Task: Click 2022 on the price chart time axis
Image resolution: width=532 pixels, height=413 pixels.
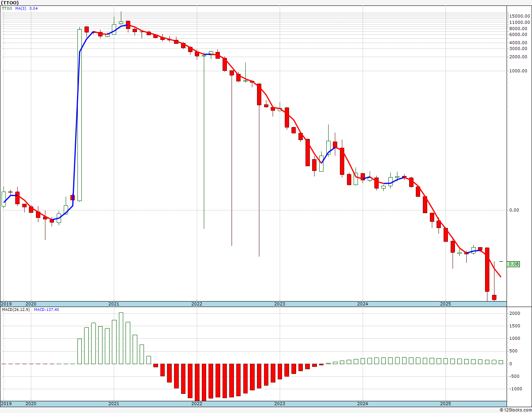Action: 197,304
